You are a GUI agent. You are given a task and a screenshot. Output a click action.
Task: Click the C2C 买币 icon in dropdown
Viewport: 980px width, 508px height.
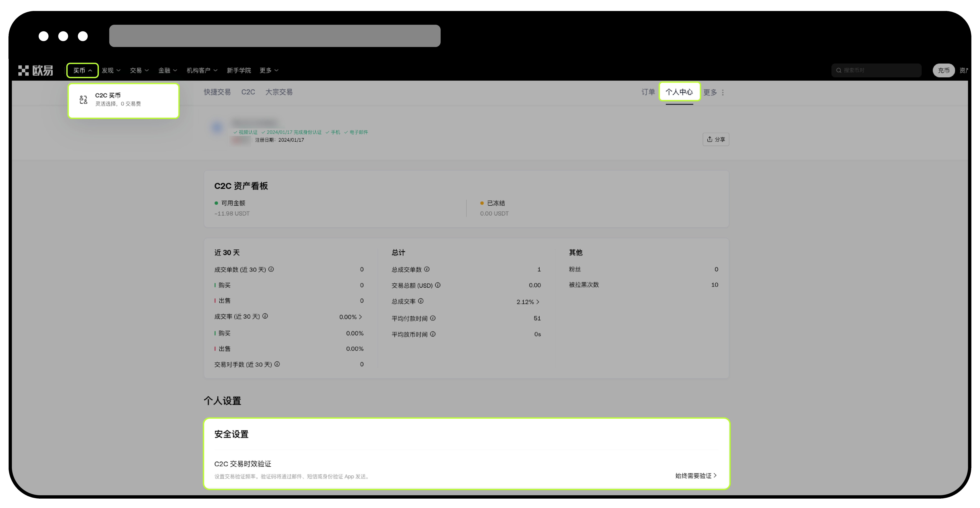83,100
